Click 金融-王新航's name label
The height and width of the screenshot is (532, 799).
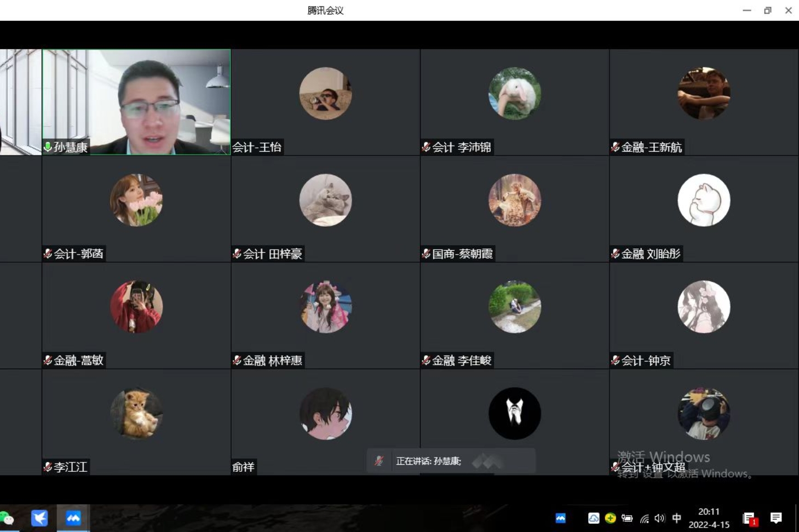tap(651, 147)
